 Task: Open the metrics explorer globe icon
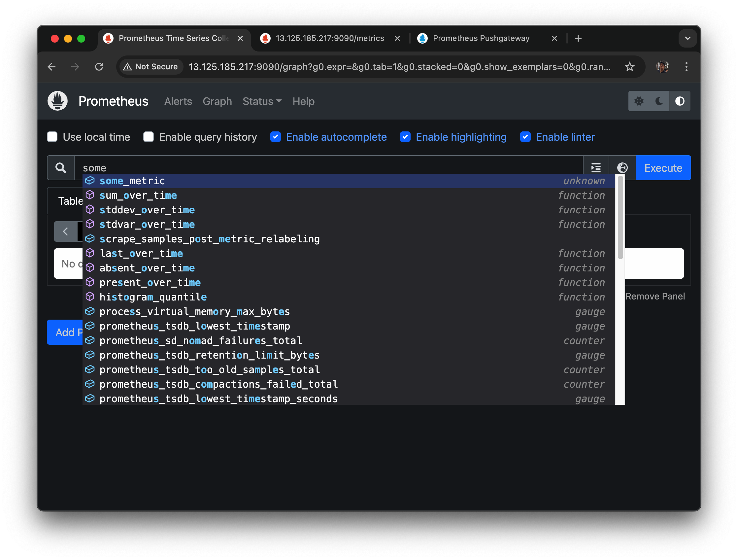tap(622, 167)
